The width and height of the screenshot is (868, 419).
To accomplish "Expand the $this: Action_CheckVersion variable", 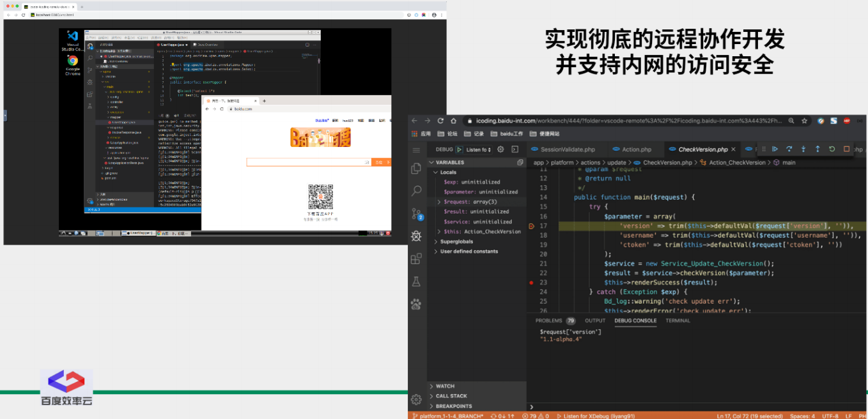I will (x=477, y=231).
